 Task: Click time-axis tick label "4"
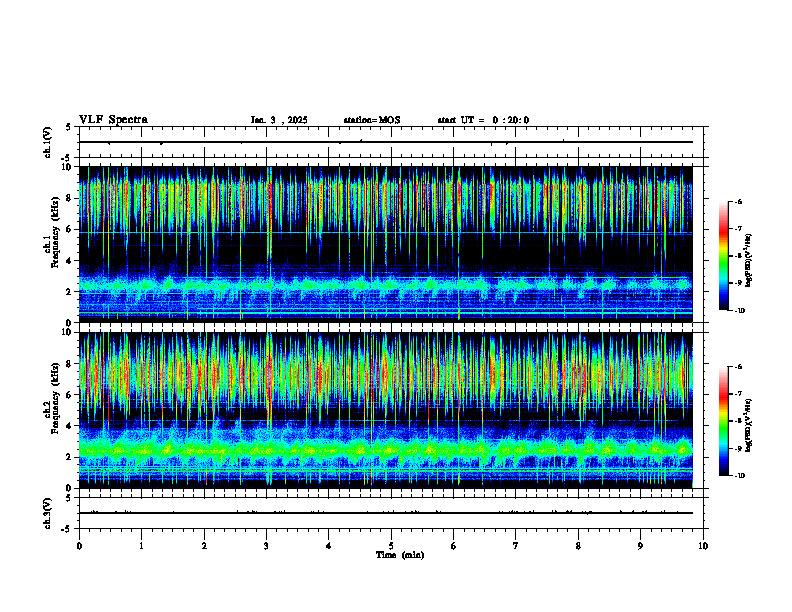[329, 546]
